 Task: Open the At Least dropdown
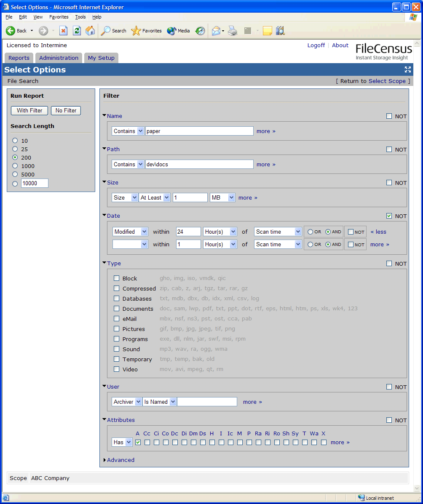[155, 197]
